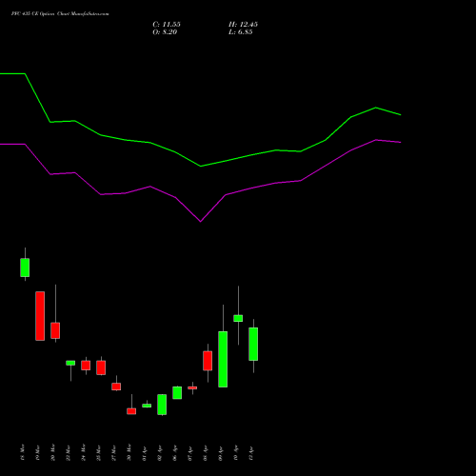
Task: Select the large red candle above 19 Mar
Action: coord(40,316)
